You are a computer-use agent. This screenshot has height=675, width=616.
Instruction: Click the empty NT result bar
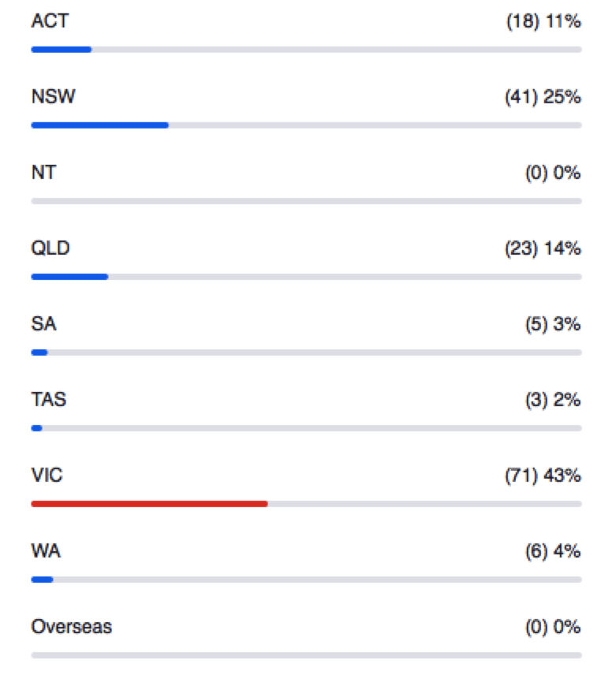point(307,201)
